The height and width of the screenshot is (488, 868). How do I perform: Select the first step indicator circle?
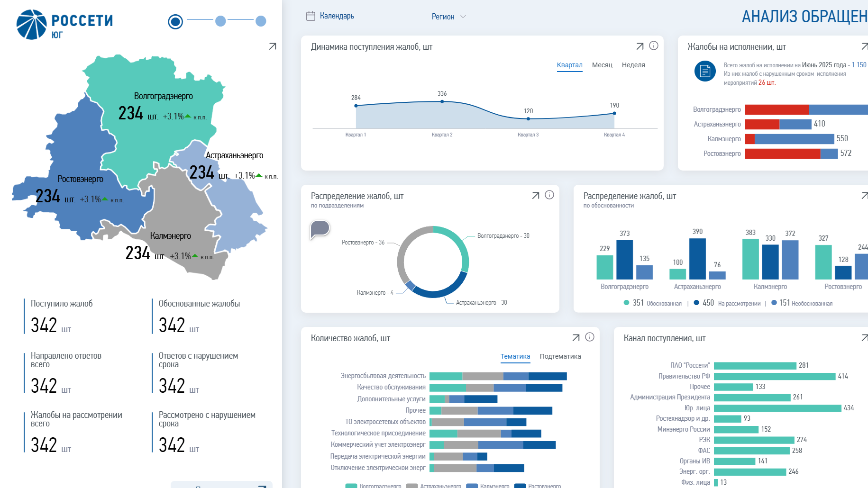pos(175,21)
